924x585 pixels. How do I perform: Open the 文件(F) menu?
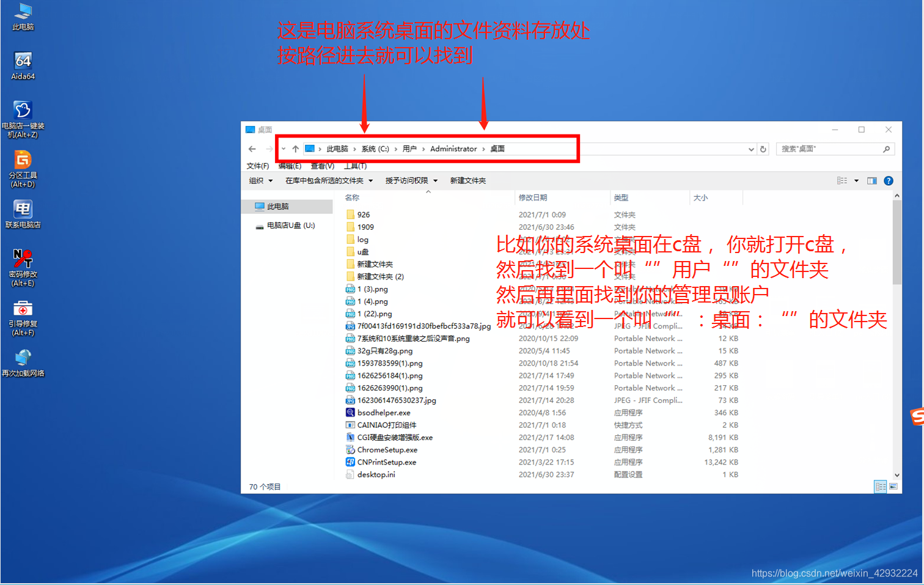click(258, 166)
